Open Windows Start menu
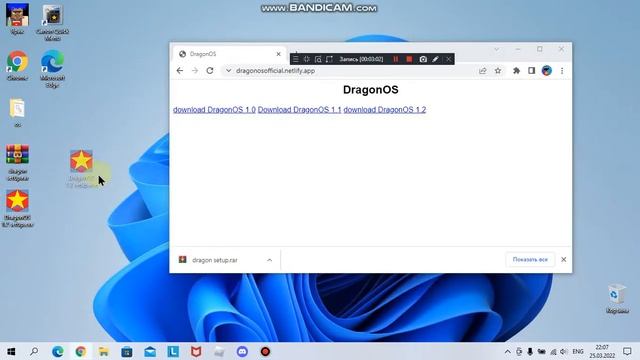640x360 pixels. coord(11,351)
